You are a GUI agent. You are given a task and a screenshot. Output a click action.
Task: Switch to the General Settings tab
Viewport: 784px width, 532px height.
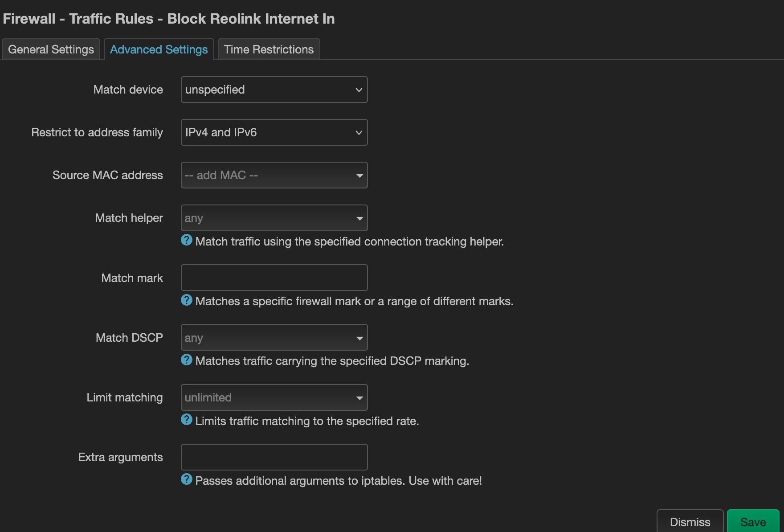click(51, 49)
